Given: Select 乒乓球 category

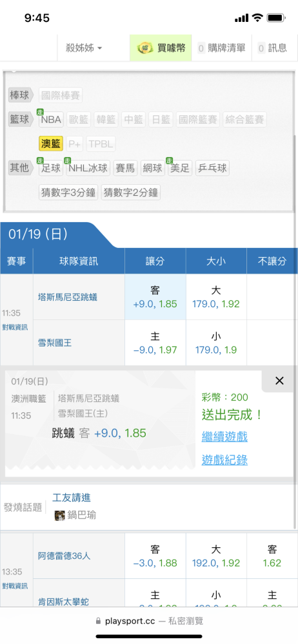Looking at the screenshot, I should pyautogui.click(x=212, y=168).
